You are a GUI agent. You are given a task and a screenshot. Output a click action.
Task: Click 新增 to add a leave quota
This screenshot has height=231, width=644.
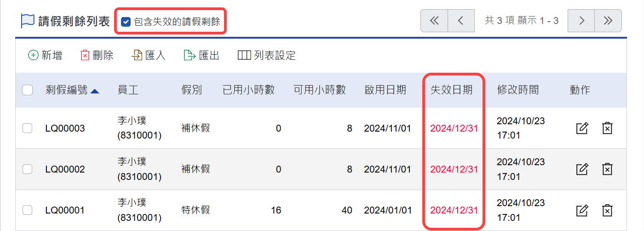click(45, 56)
